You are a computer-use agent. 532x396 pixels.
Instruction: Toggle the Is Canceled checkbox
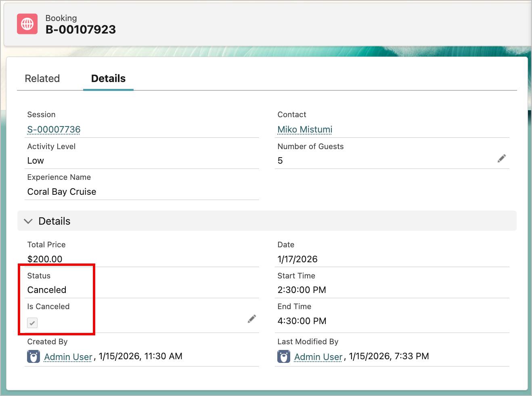(32, 323)
